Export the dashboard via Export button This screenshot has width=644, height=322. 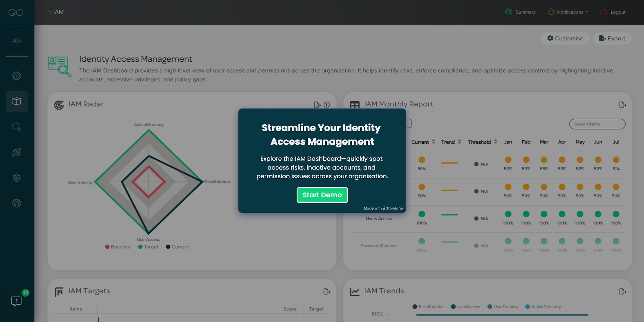pos(612,38)
